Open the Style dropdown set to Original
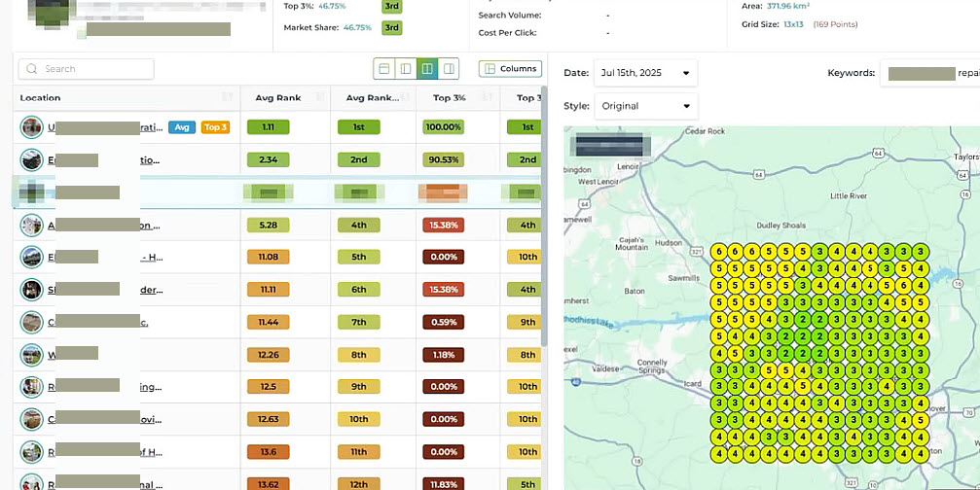 pos(645,106)
